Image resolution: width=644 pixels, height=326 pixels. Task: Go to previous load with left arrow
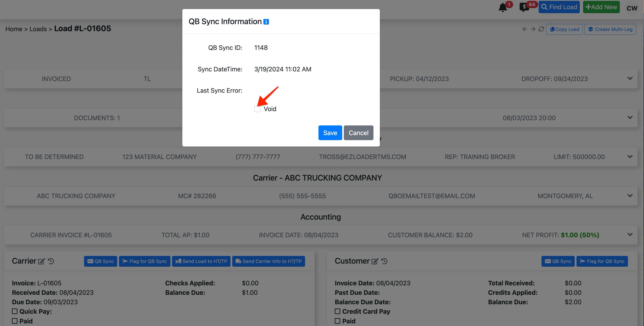(525, 29)
